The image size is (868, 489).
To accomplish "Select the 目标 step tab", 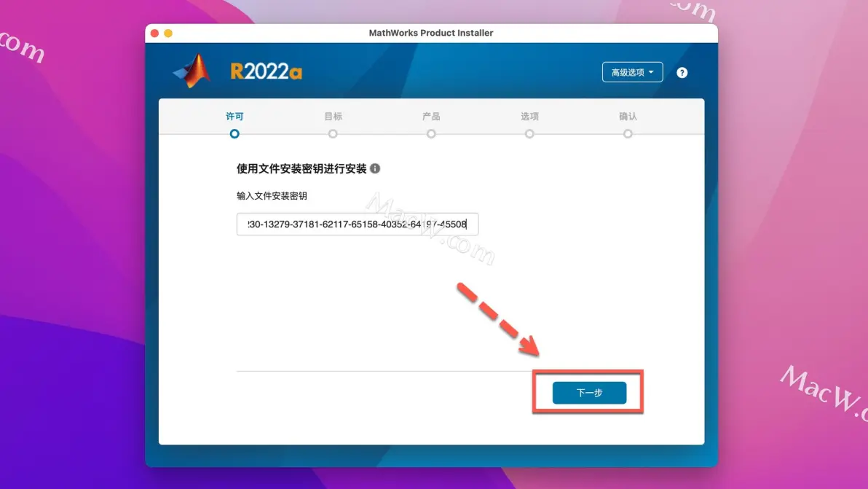I will [333, 117].
